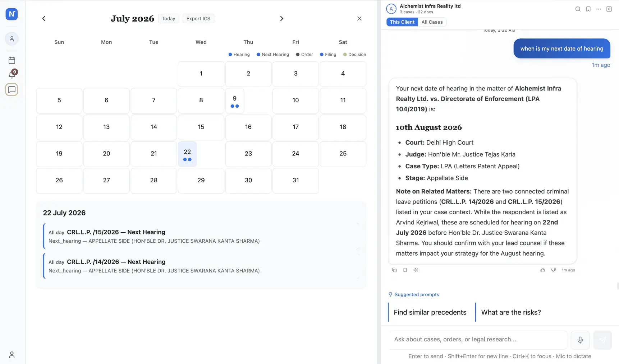Viewport: 619px width, 364px height.
Task: Copy the response with the copy icon
Action: [x=394, y=270]
